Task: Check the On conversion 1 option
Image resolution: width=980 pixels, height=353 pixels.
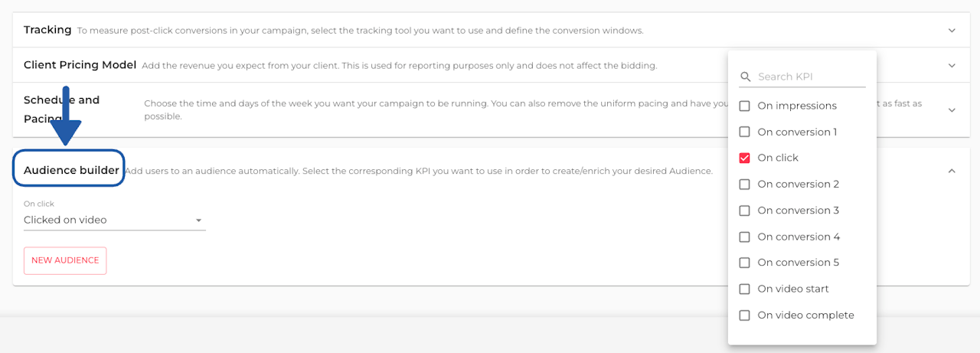Action: (744, 132)
